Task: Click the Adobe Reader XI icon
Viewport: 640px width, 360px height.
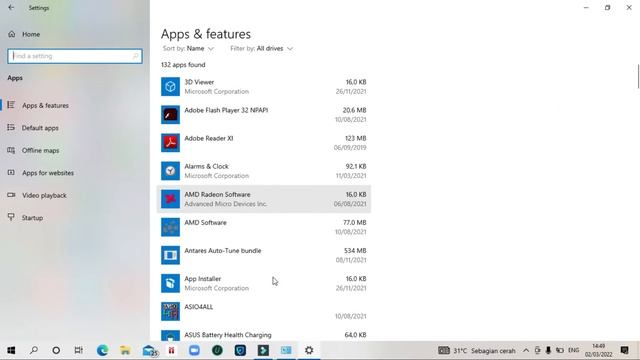Action: point(170,143)
